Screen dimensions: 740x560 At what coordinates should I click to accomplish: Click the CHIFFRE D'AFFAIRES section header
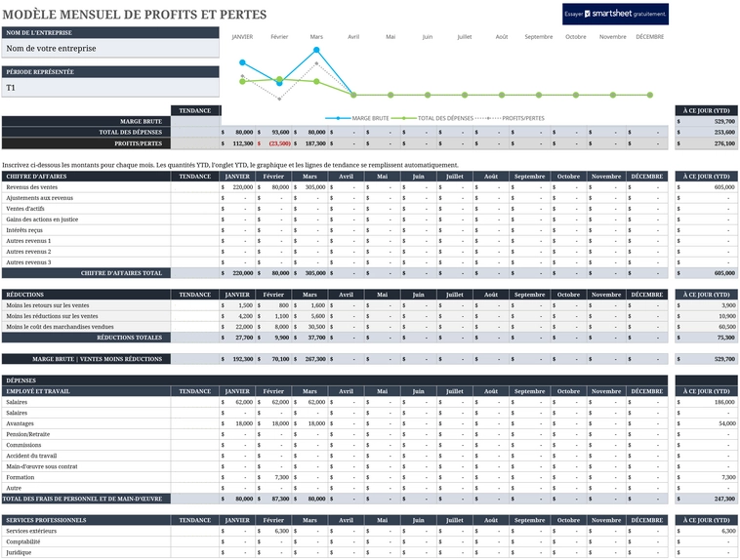pos(86,177)
